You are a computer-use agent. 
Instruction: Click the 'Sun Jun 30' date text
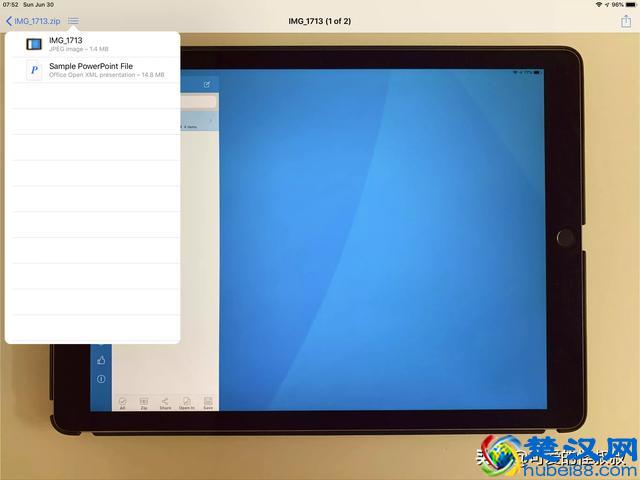(x=38, y=4)
